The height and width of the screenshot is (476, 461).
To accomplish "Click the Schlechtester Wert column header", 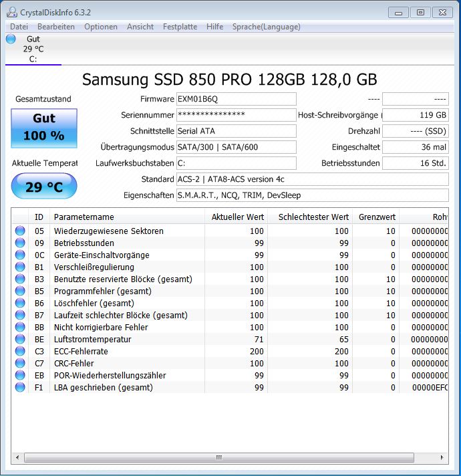I will pyautogui.click(x=310, y=217).
